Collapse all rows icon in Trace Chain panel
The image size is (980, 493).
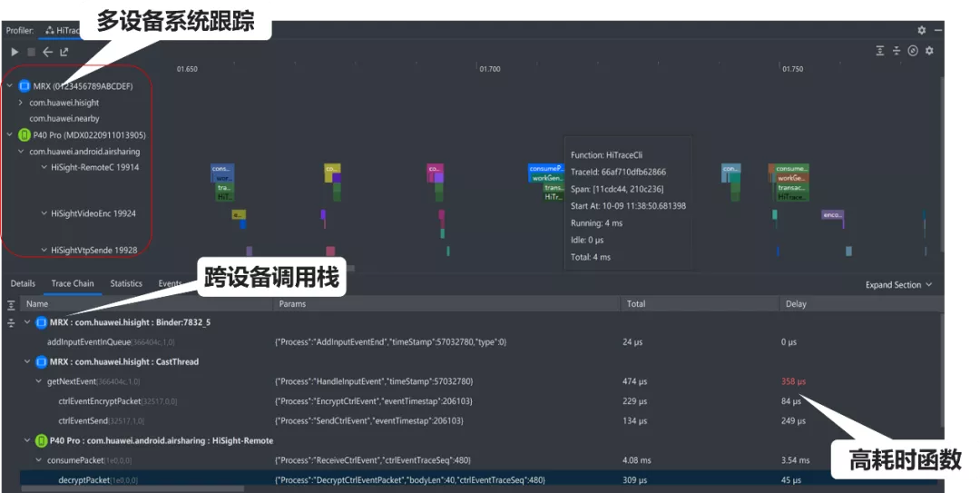[11, 323]
